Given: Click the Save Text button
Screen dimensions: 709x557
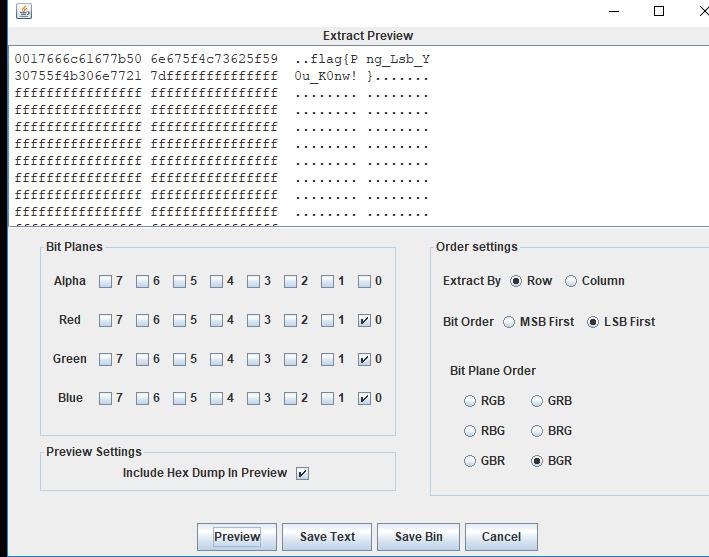Looking at the screenshot, I should [x=327, y=537].
